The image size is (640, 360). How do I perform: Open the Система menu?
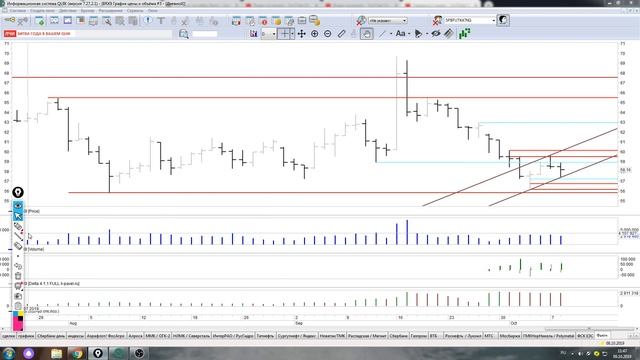click(x=18, y=11)
